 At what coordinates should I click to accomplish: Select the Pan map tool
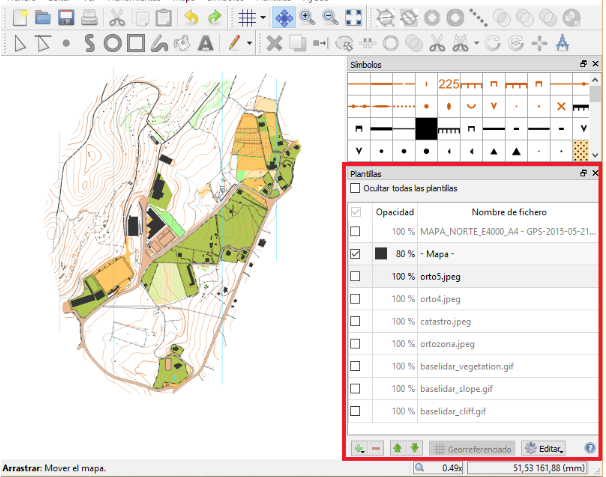(284, 17)
